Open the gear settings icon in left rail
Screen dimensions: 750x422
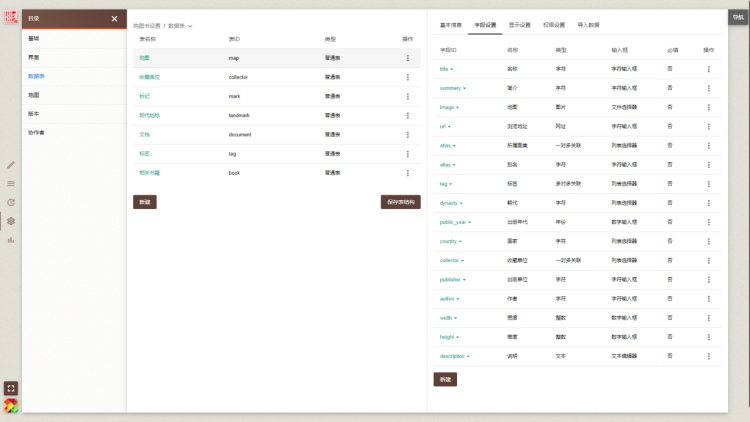point(11,221)
